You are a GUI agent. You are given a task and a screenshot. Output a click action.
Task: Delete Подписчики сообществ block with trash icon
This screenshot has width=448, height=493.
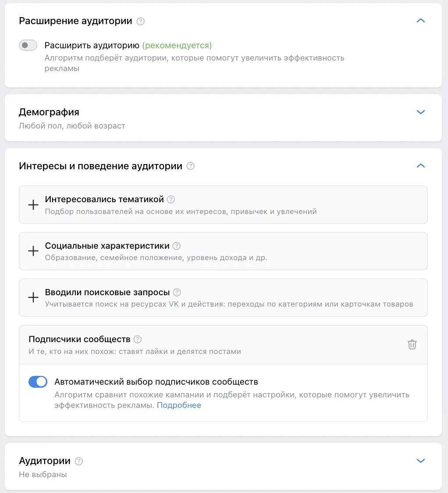point(412,345)
